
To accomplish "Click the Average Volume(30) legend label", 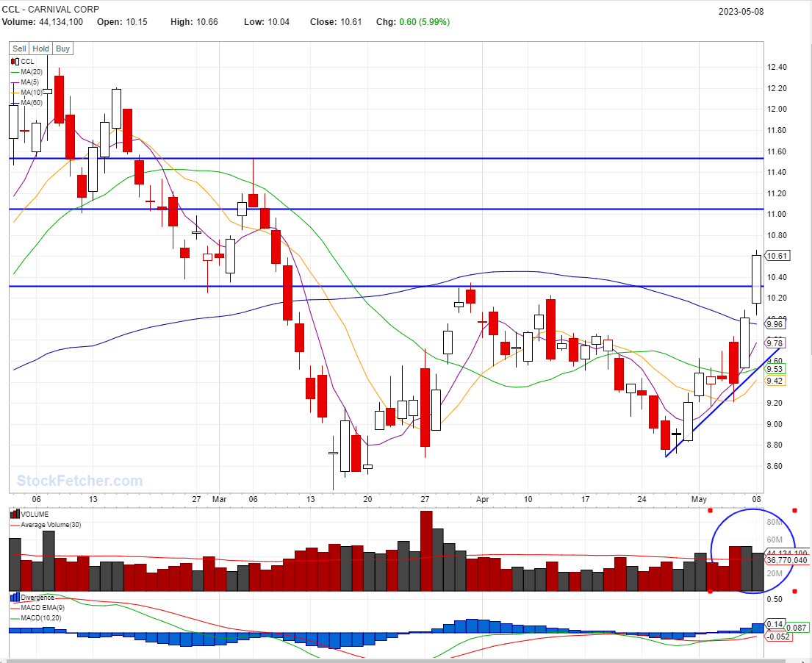I will (51, 525).
